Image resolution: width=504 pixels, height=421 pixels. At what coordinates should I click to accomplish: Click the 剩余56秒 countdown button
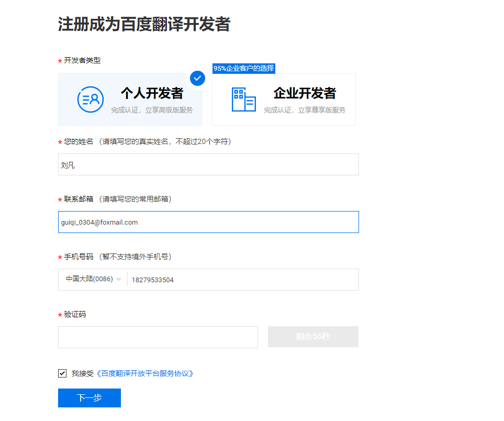pyautogui.click(x=313, y=337)
